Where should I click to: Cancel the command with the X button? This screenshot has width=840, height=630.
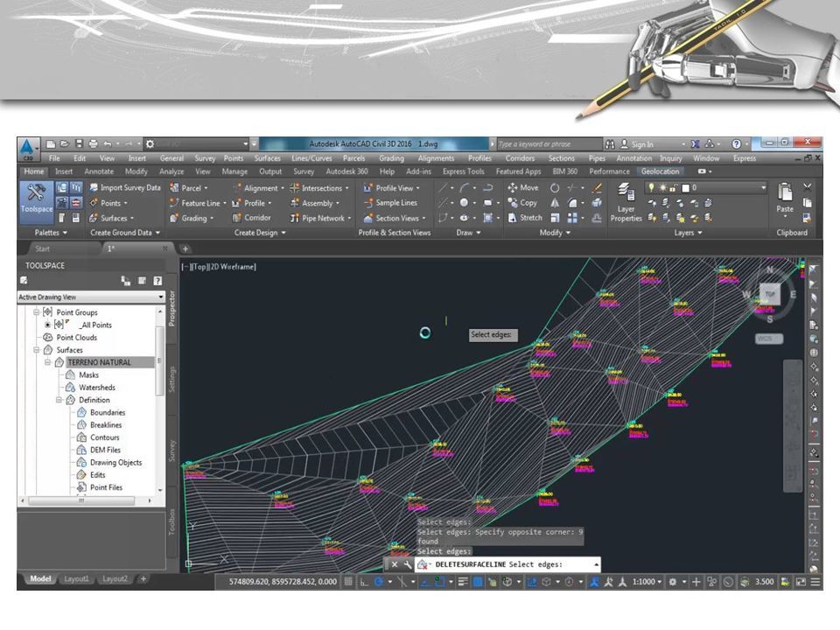[395, 564]
